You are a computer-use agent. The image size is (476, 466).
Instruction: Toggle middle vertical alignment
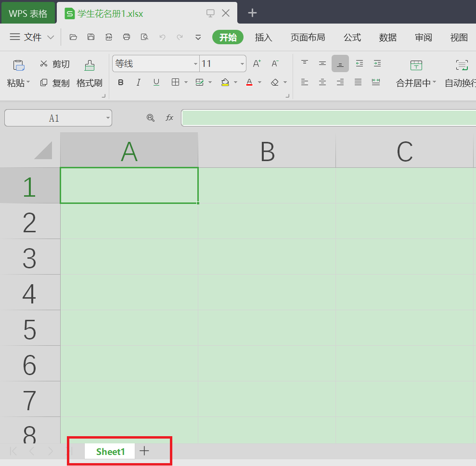pyautogui.click(x=322, y=63)
